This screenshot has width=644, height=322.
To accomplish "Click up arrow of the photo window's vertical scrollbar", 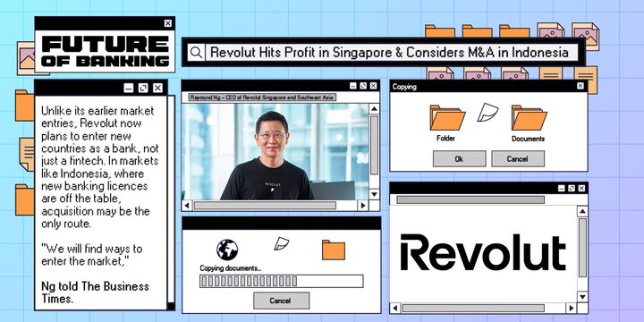I will coord(374,108).
